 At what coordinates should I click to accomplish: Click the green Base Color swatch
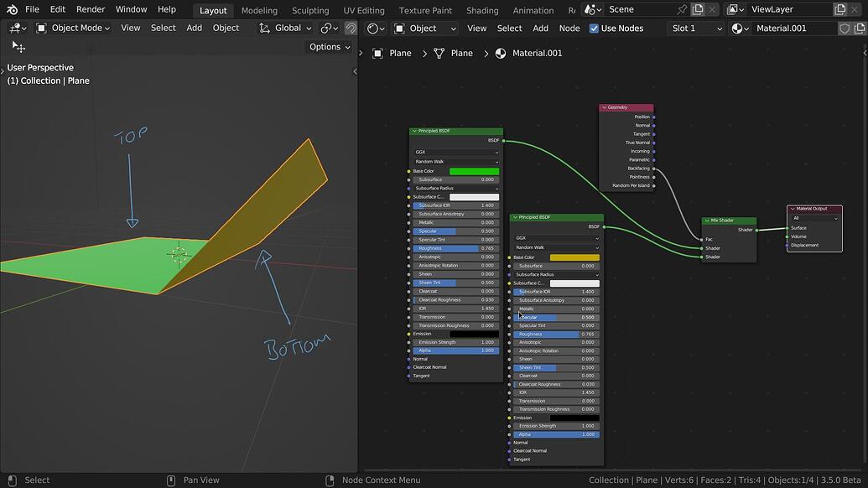[x=475, y=172]
